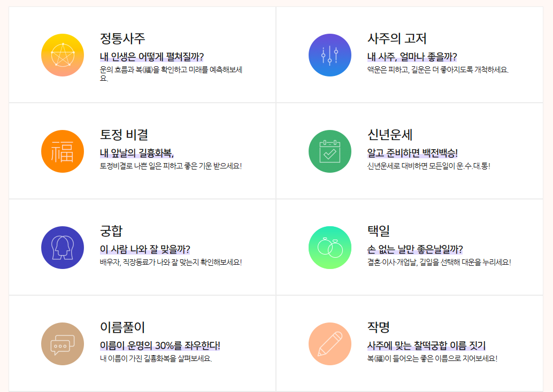This screenshot has width=553, height=392.
Task: Click the 신년운세 calendar check icon
Action: click(x=330, y=151)
